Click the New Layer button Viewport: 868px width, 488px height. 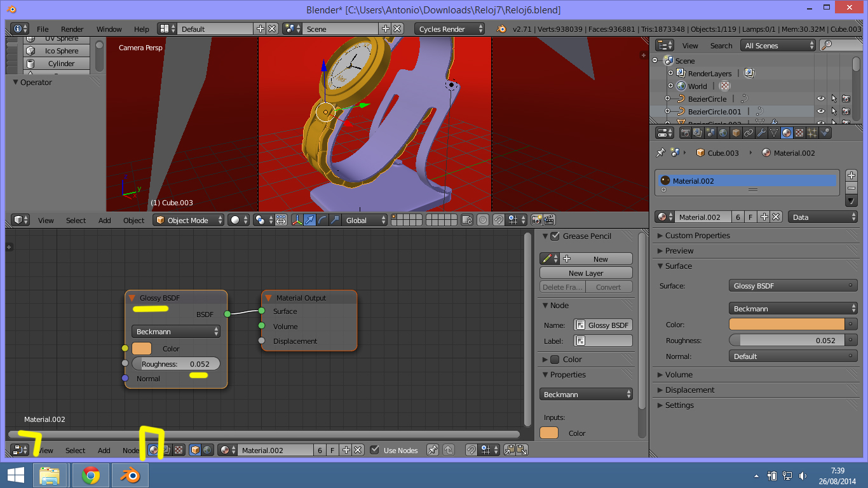point(586,273)
